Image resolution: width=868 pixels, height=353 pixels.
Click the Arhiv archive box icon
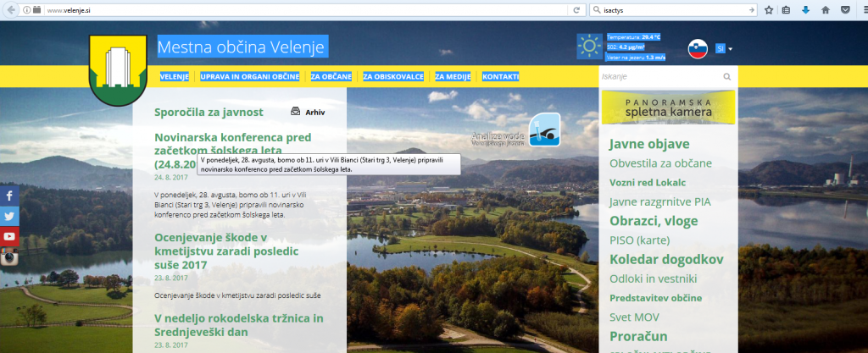coord(296,112)
